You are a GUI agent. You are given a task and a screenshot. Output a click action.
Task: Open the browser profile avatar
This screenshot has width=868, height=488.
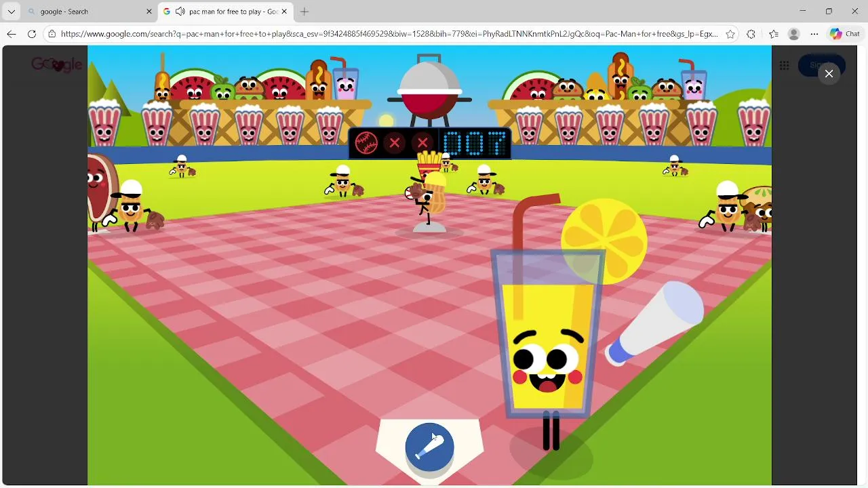coord(794,34)
